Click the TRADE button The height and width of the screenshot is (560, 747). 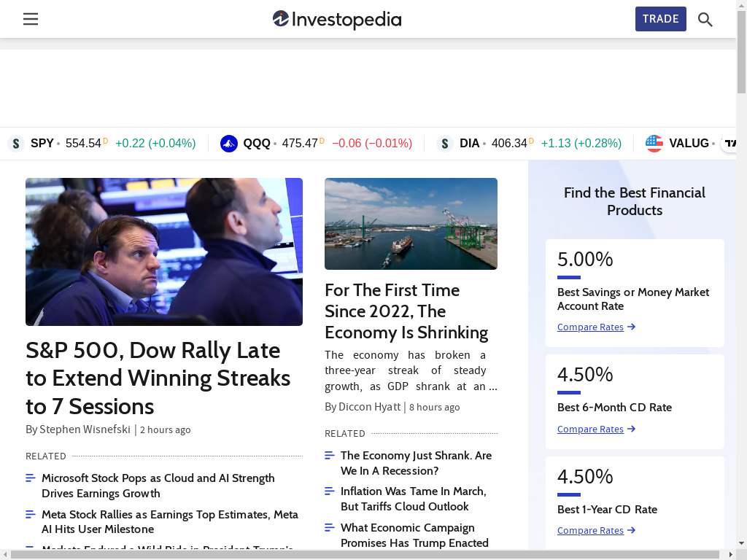coord(660,19)
